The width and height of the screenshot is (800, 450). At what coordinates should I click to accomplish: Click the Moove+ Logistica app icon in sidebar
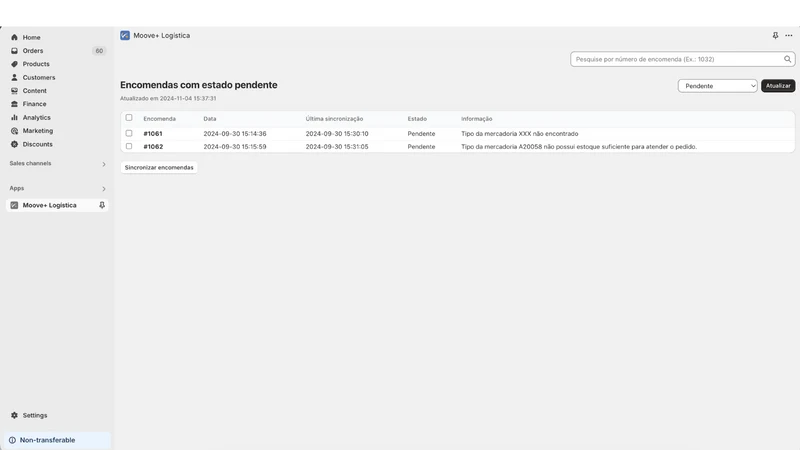pyautogui.click(x=14, y=205)
